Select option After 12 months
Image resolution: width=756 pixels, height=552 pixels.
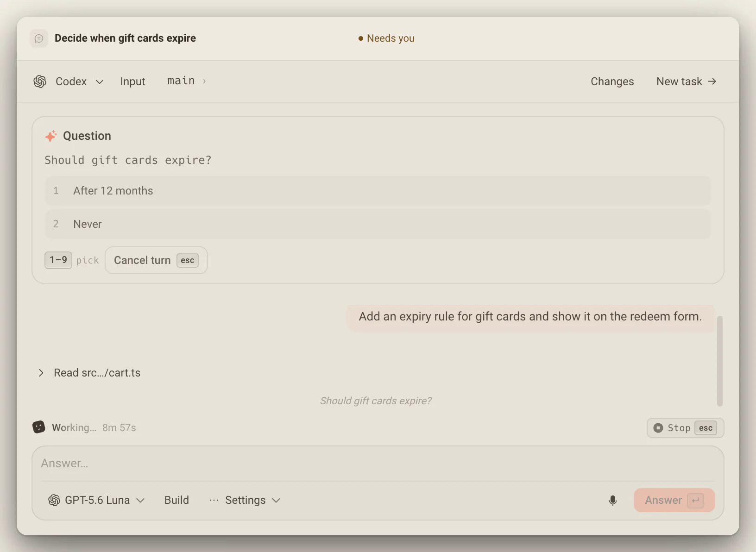pos(378,191)
